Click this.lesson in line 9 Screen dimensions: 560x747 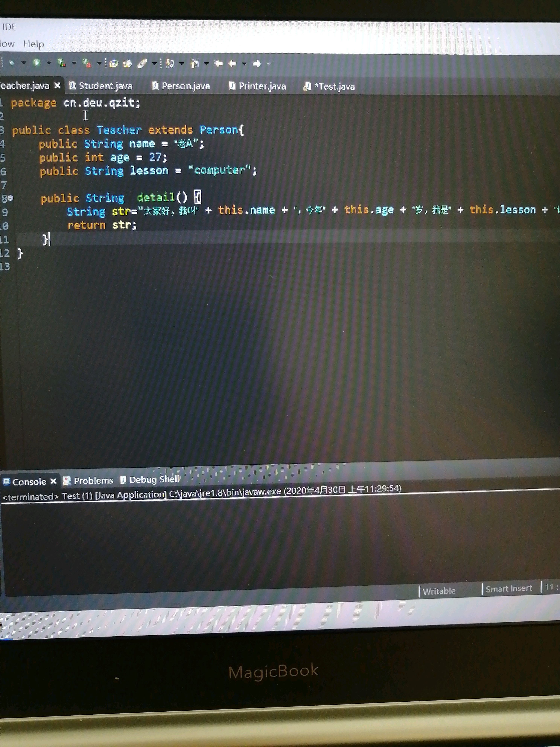coord(502,210)
